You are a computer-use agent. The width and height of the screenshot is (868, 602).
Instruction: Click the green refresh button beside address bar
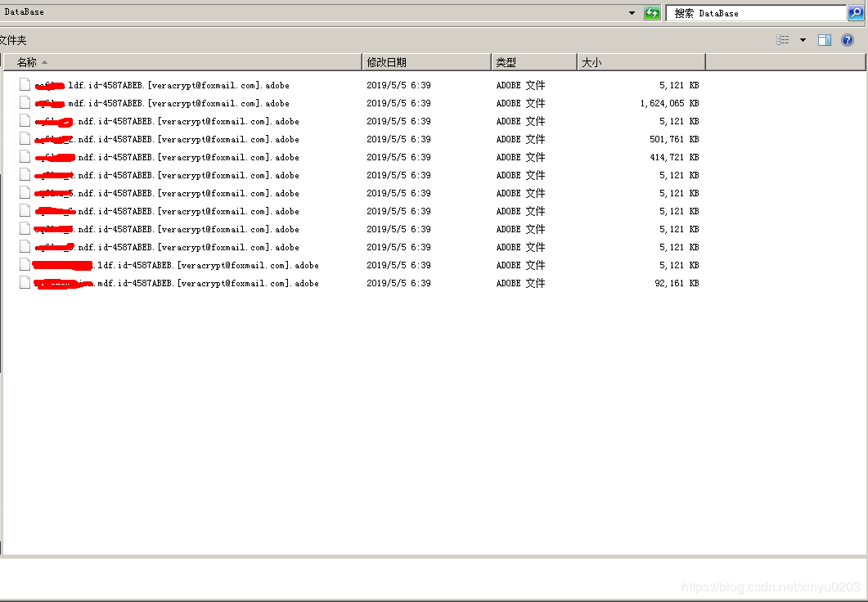(652, 13)
